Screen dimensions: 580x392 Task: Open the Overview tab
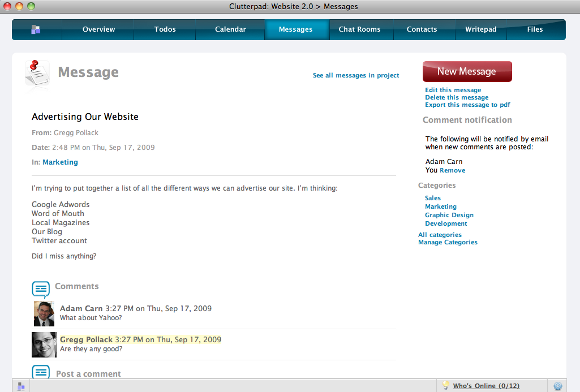pyautogui.click(x=99, y=29)
